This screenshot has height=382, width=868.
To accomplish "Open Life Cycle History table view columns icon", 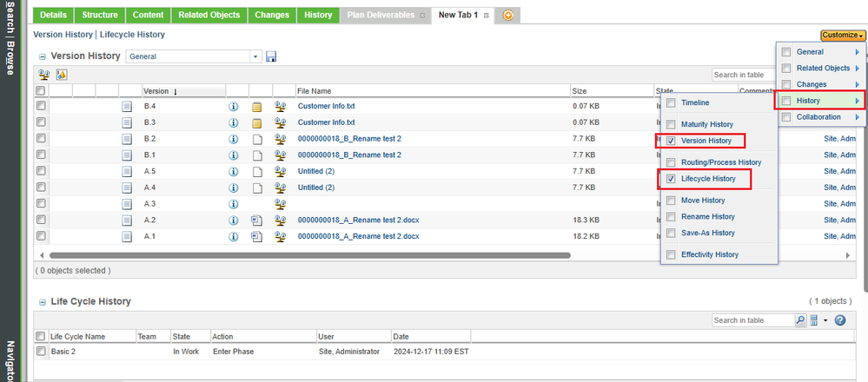I will 814,320.
